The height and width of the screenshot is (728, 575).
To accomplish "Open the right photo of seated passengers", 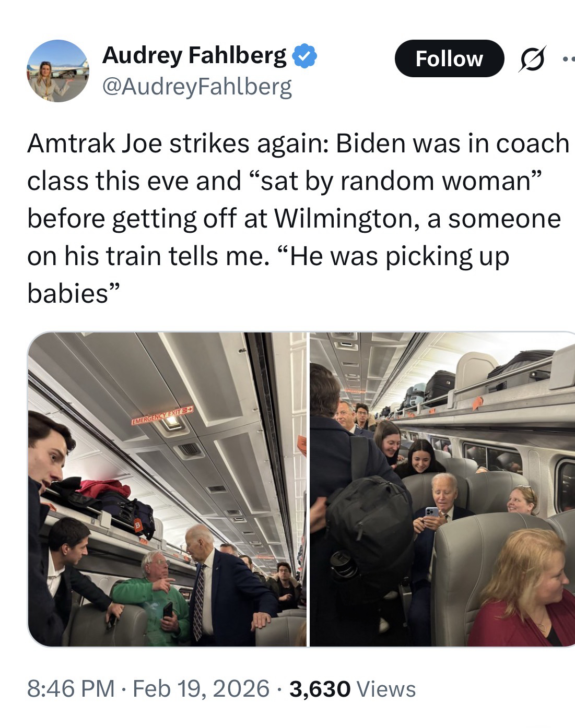I will [x=442, y=489].
